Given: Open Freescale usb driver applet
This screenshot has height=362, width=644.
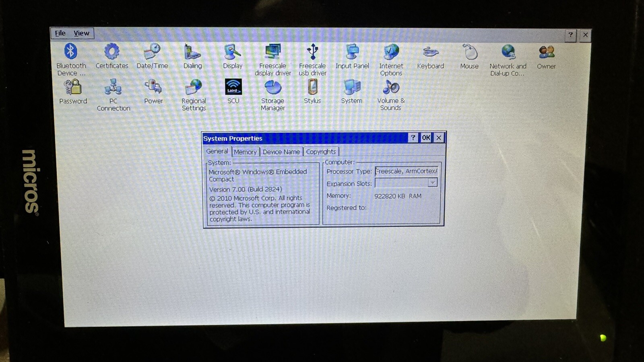Looking at the screenshot, I should point(312,60).
